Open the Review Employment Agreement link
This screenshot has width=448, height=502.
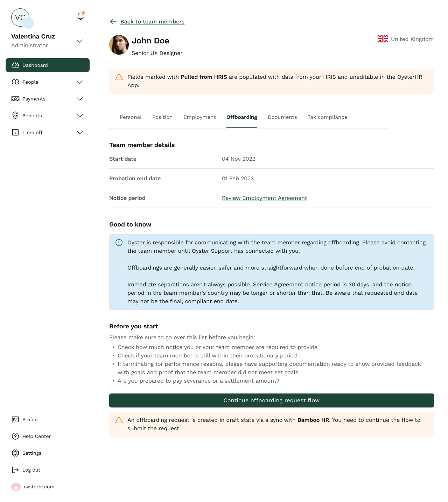click(x=265, y=198)
